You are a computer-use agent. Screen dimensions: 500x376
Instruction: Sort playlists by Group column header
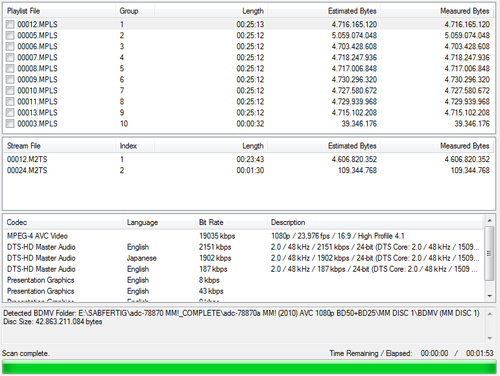(135, 11)
